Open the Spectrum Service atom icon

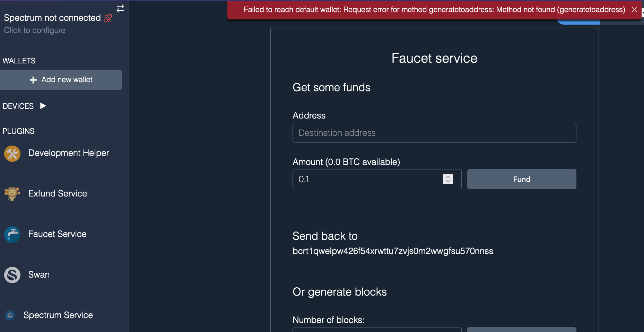coord(10,315)
